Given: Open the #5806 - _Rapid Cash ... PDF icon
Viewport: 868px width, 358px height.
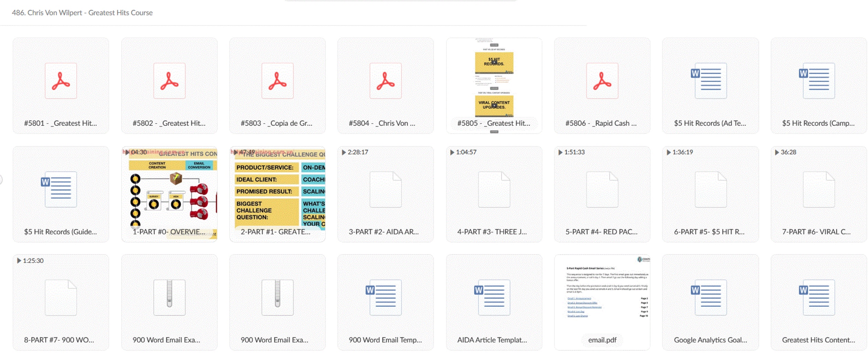Looking at the screenshot, I should point(602,81).
